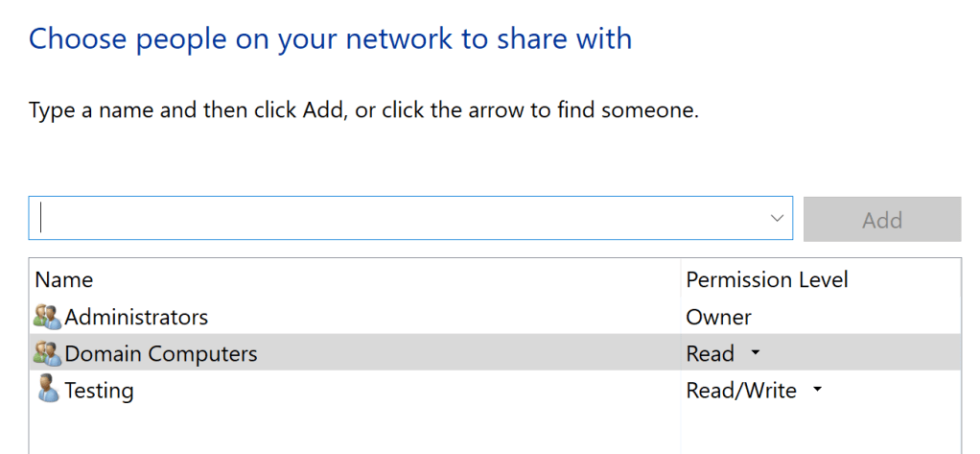The height and width of the screenshot is (454, 980).
Task: Expand the name combo box arrow
Action: point(777,219)
